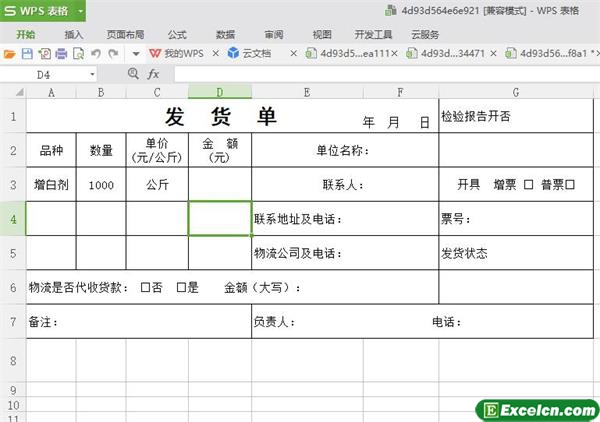Switch to the 4d93d56...f8a1 document tab
Viewport: 600px width, 422px height.
click(546, 54)
